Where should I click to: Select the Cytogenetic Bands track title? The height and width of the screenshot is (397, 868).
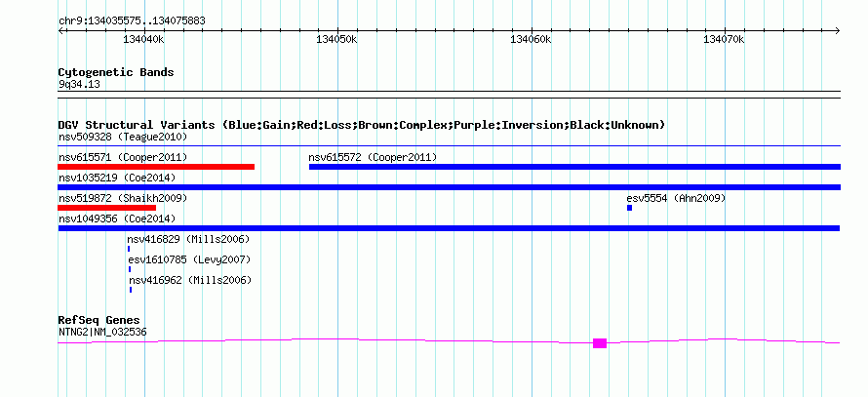click(116, 72)
